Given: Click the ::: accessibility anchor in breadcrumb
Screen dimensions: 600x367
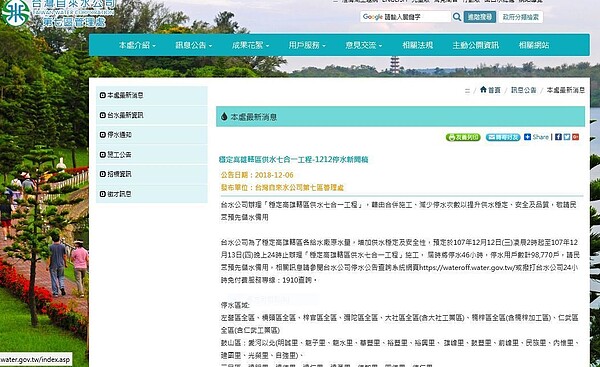Looking at the screenshot, I should coord(467,90).
